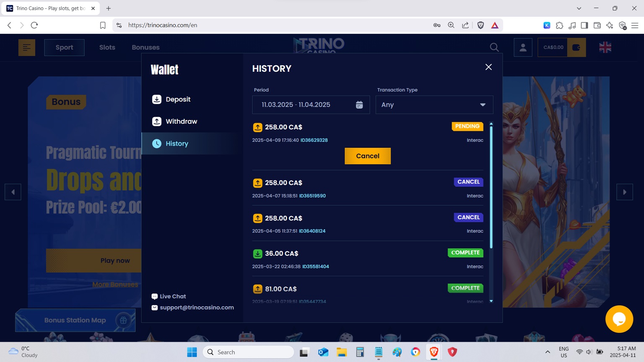Open Brave Rewards triangle icon

click(x=495, y=25)
